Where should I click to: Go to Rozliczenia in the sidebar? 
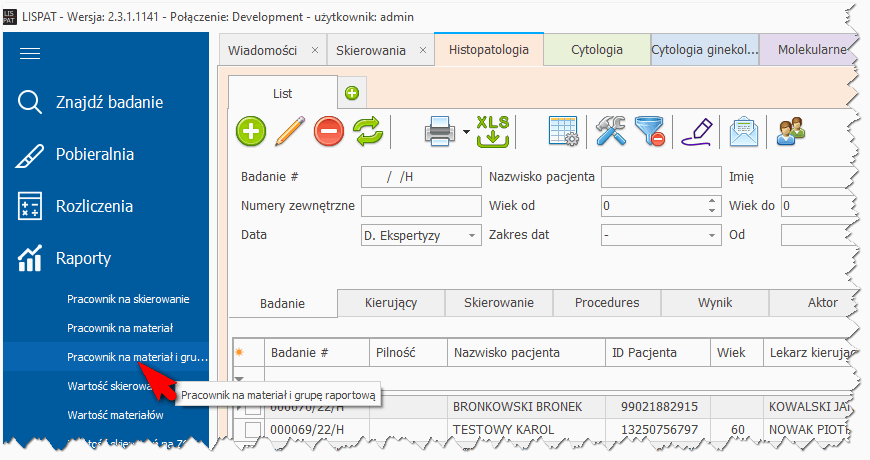pos(96,206)
